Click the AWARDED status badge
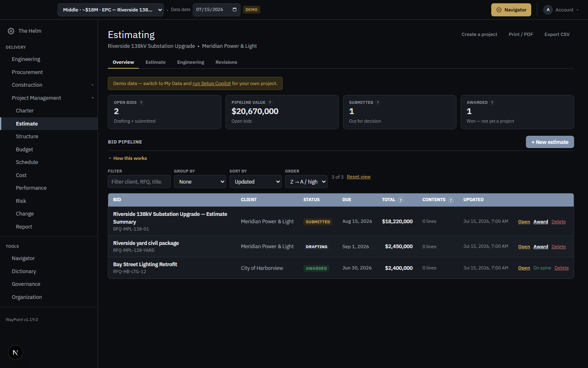This screenshot has height=368, width=588. [316, 269]
